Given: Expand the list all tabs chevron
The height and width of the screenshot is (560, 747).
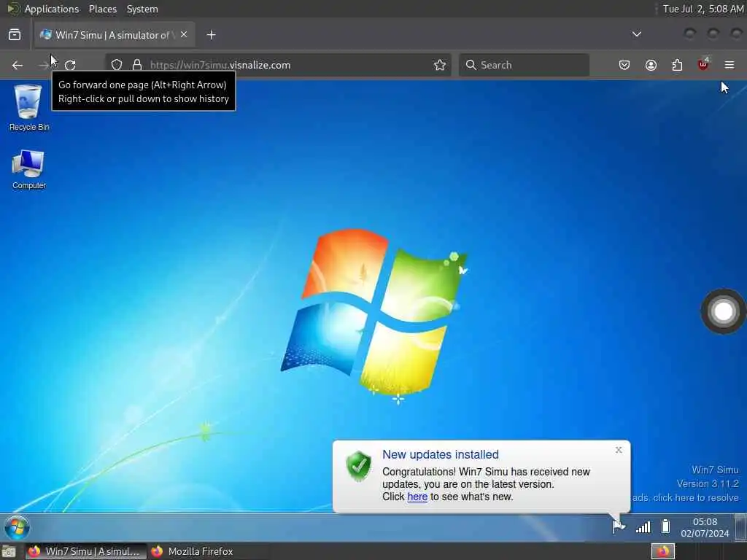Looking at the screenshot, I should tap(636, 34).
